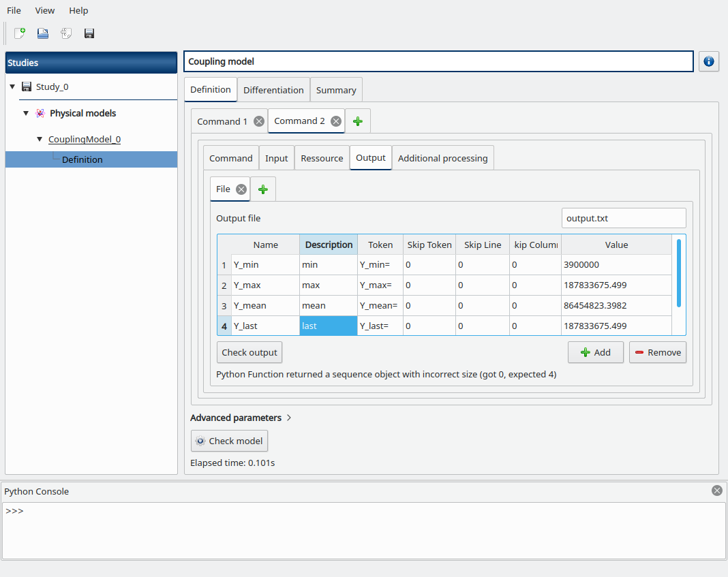Add a new output file tab

263,189
